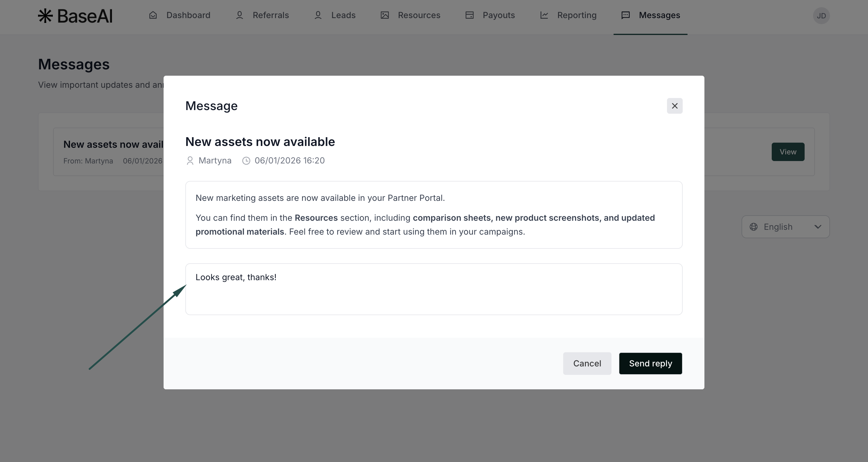Viewport: 868px width, 462px height.
Task: Click the BaseAI asterisk logo icon
Action: (x=45, y=16)
